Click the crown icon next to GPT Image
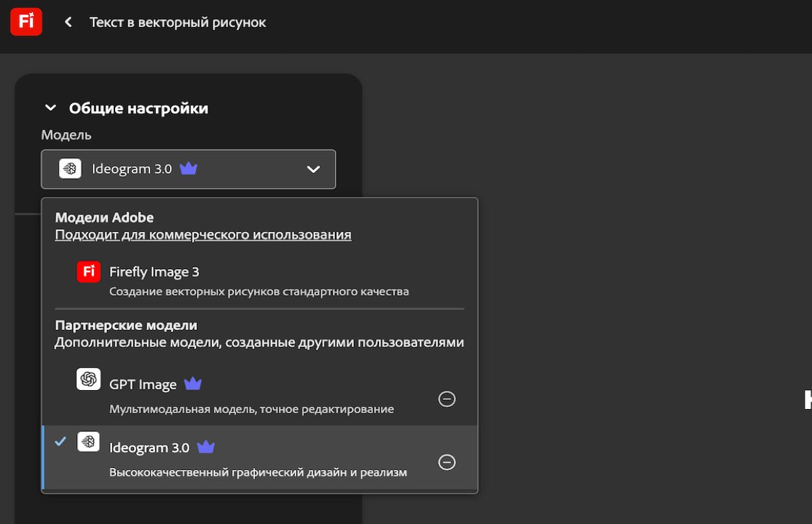Screen dimensions: 812x524 (193, 384)
